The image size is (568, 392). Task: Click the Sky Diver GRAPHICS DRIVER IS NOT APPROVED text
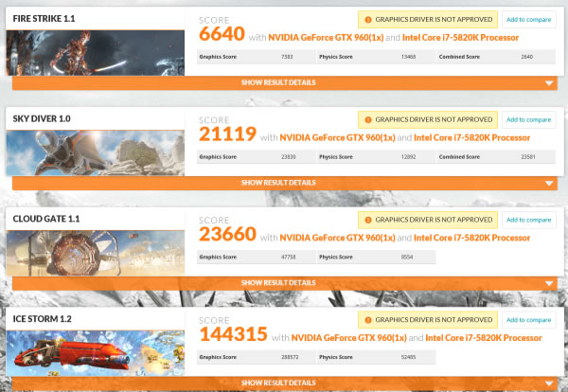pos(434,119)
